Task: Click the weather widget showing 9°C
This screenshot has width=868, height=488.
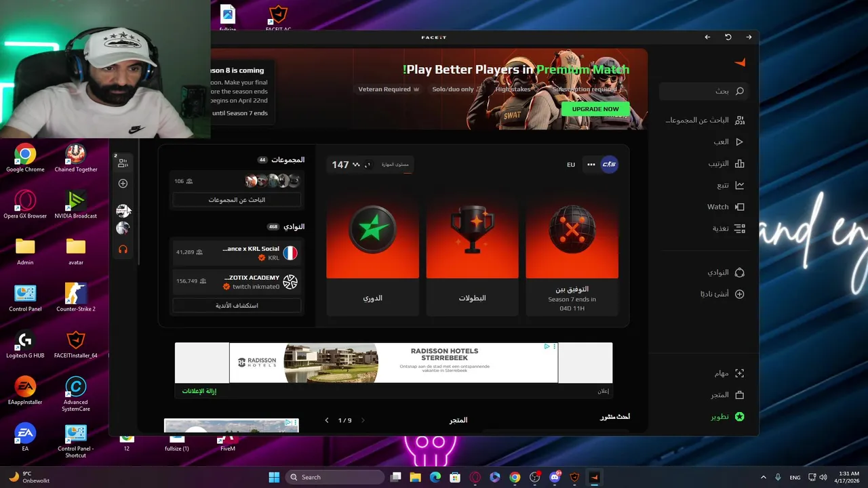Action: [x=29, y=477]
